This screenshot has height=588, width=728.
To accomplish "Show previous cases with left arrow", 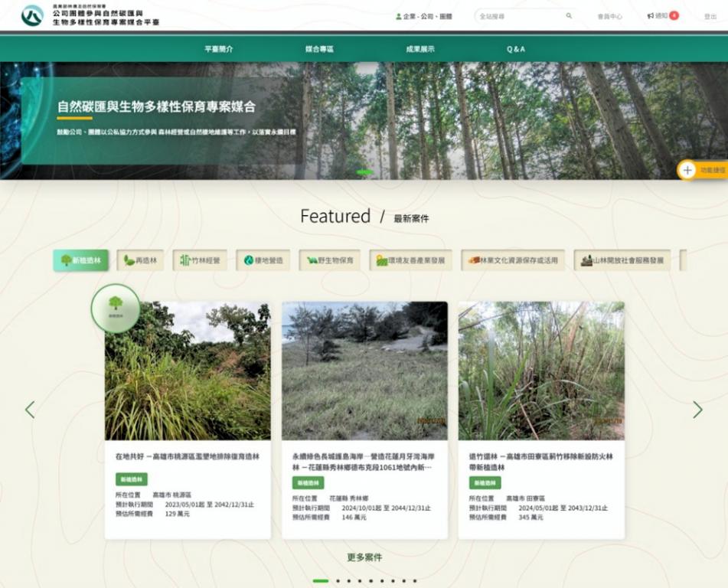I will pos(30,409).
